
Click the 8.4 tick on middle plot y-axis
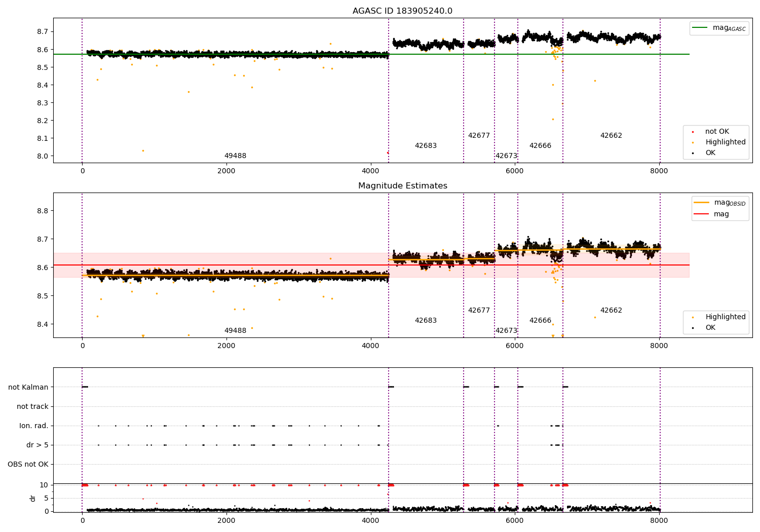(x=43, y=324)
